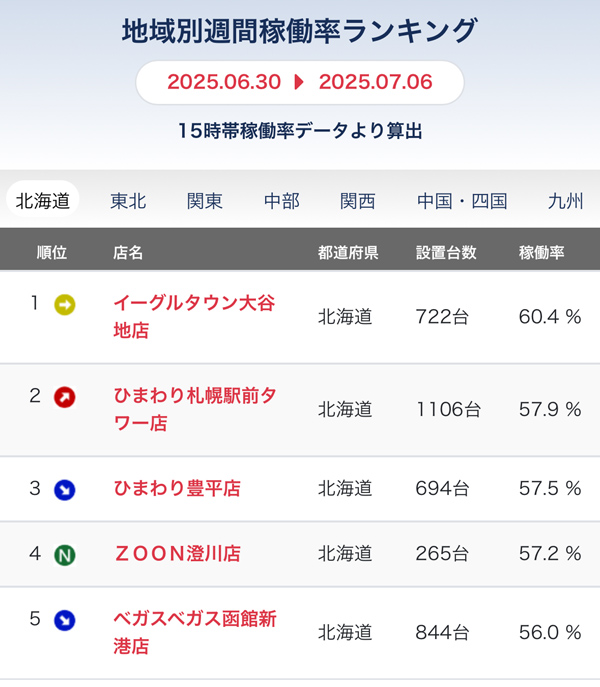Click the blue falling arrow beside rank 3
The image size is (600, 687).
coord(64,490)
